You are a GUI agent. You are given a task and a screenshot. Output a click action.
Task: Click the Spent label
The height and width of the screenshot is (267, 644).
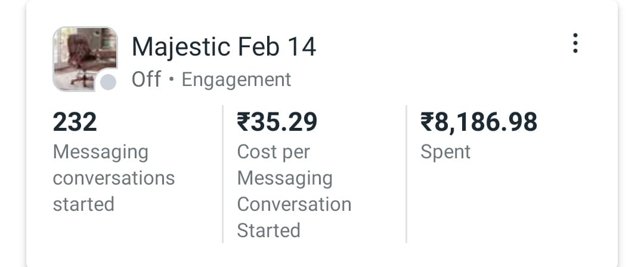click(x=445, y=152)
